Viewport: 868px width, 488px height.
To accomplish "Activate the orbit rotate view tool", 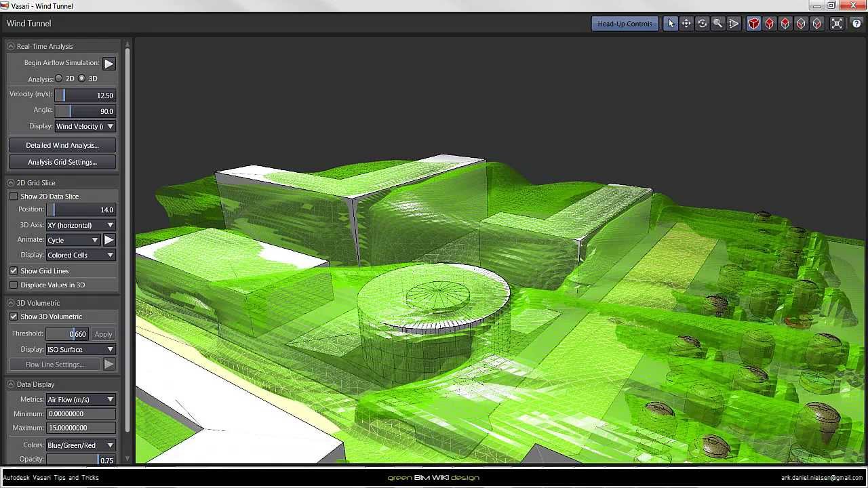I will click(702, 24).
